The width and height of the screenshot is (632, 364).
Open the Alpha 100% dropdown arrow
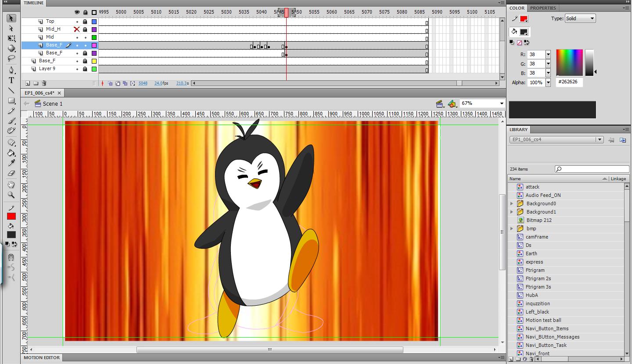point(548,82)
